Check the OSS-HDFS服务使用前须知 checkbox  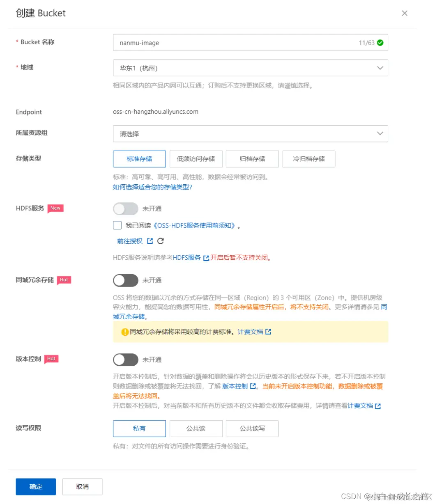[117, 225]
